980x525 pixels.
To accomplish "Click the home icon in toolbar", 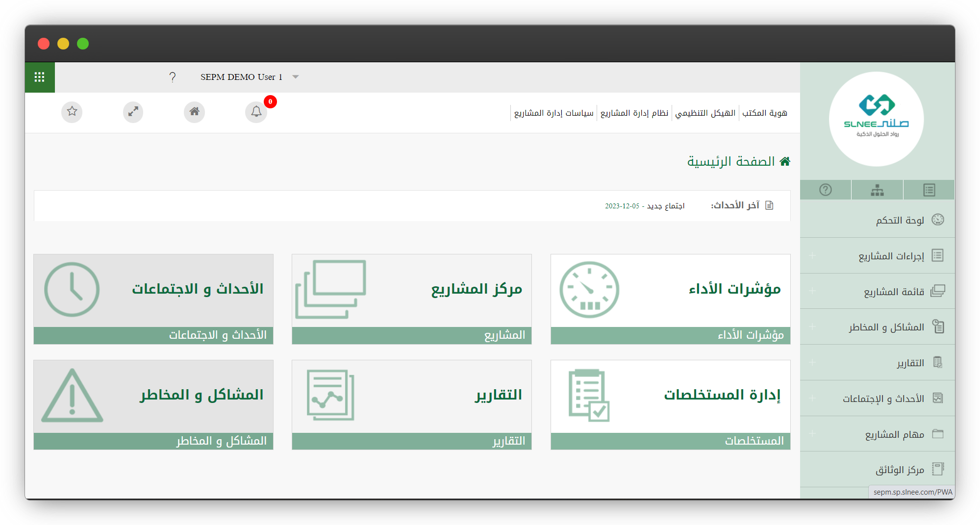I will click(195, 112).
